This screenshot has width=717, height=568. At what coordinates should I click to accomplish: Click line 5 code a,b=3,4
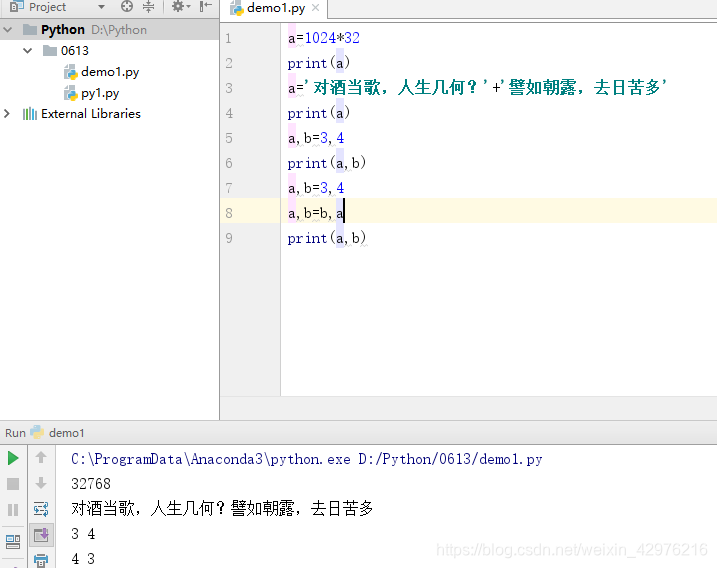coord(316,138)
